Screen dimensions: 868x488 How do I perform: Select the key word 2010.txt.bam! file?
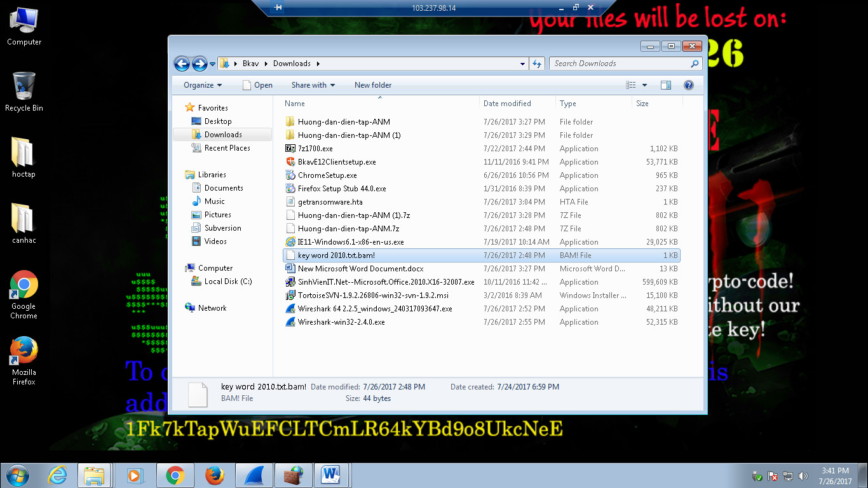pyautogui.click(x=482, y=255)
